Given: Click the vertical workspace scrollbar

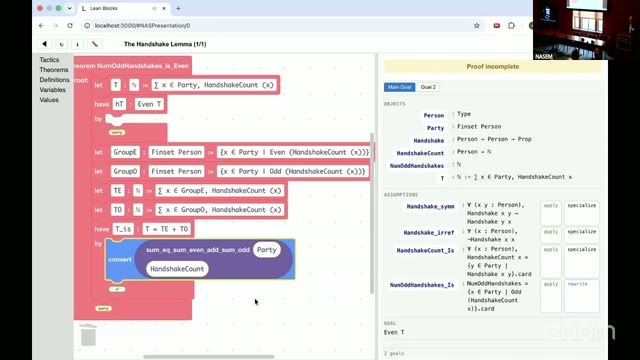Looking at the screenshot, I should pos(372,212).
